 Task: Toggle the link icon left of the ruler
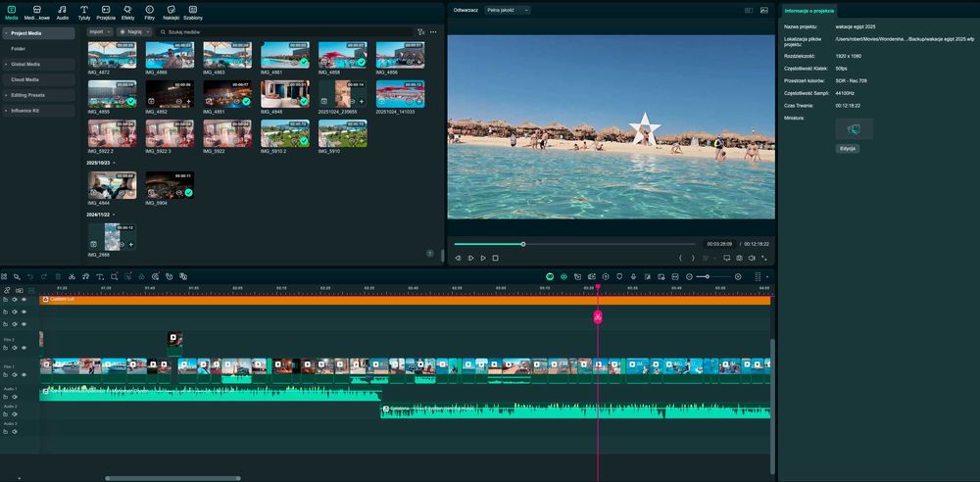pos(7,290)
